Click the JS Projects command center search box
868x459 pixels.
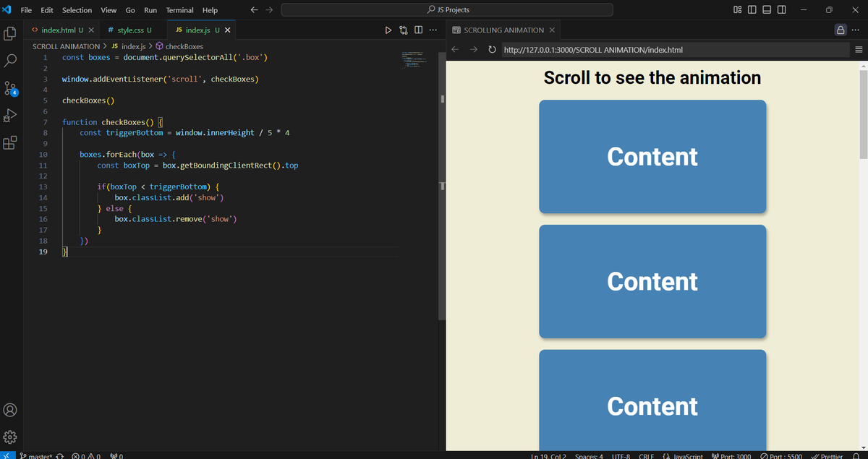(x=447, y=10)
